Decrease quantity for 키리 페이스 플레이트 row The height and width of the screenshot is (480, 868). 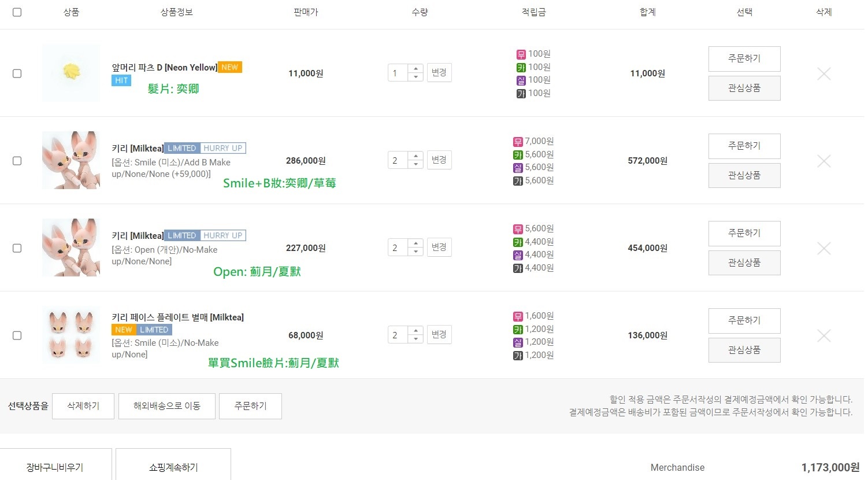416,339
